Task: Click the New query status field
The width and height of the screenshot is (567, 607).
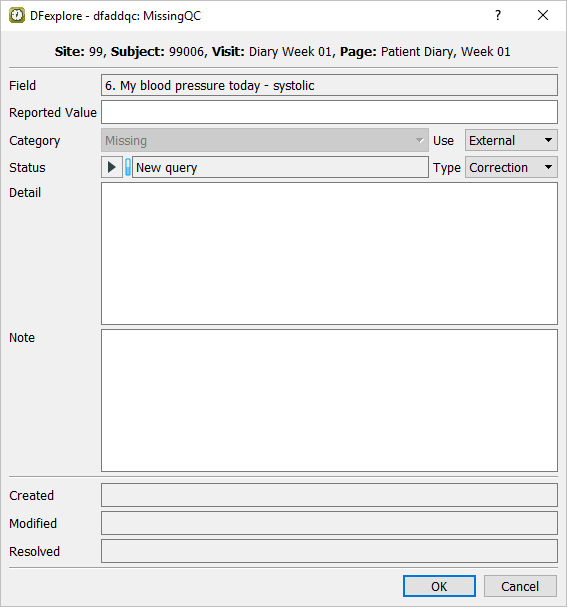Action: coord(280,167)
